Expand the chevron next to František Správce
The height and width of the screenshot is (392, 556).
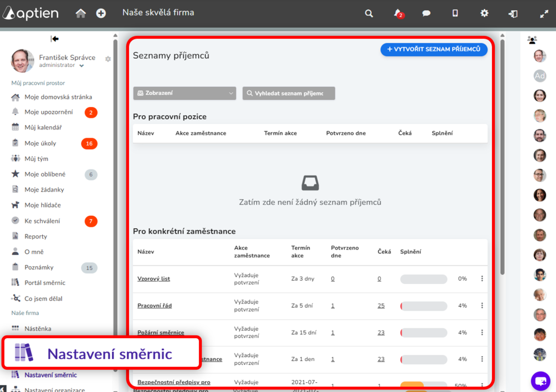click(82, 65)
